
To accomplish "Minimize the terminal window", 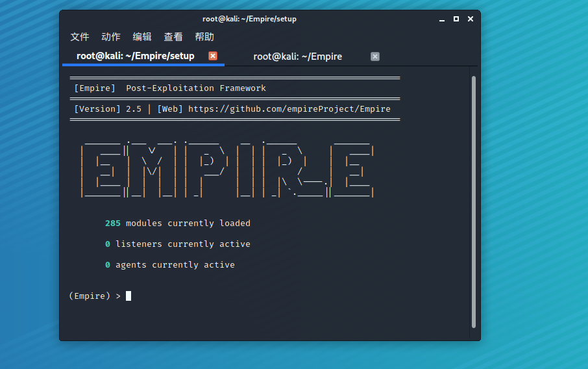I will (442, 19).
